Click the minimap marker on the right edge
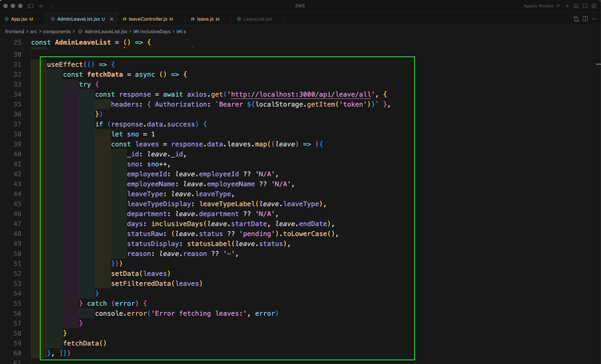This screenshot has width=601, height=364. 598,64
